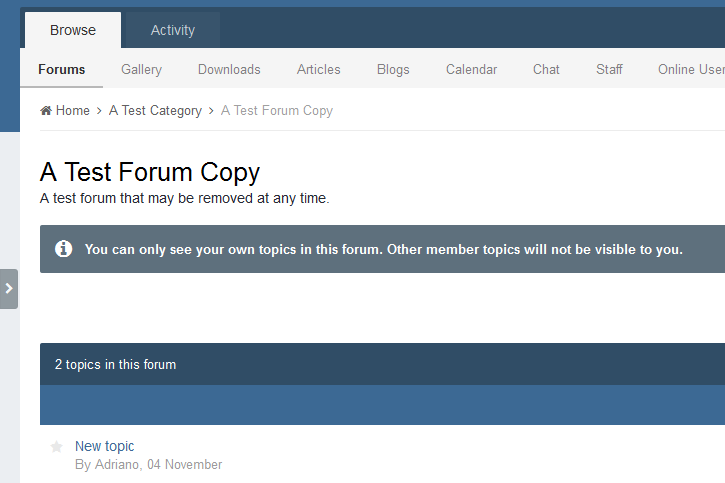
Task: Click the Home breadcrumb link
Action: point(73,111)
